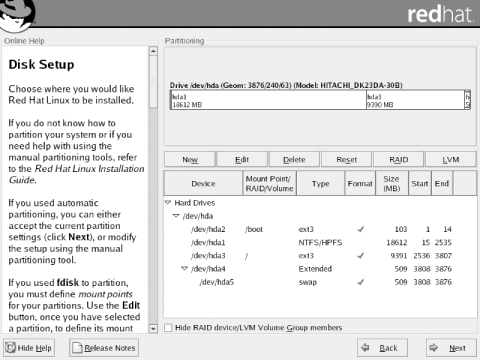The image size is (481, 360).
Task: Click the Edit partition button
Action: click(x=242, y=160)
